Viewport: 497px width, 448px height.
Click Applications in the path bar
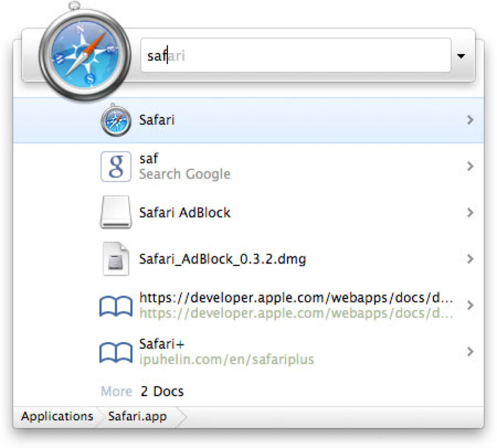click(x=57, y=416)
